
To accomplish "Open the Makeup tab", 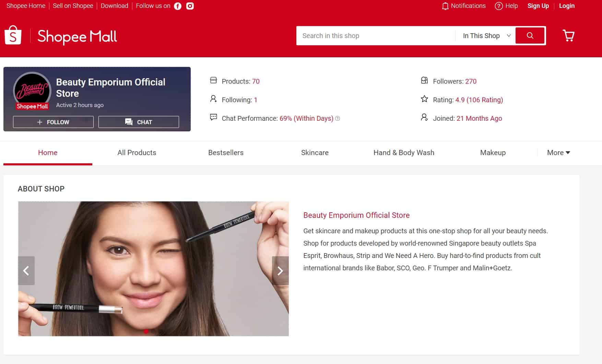I will 493,153.
